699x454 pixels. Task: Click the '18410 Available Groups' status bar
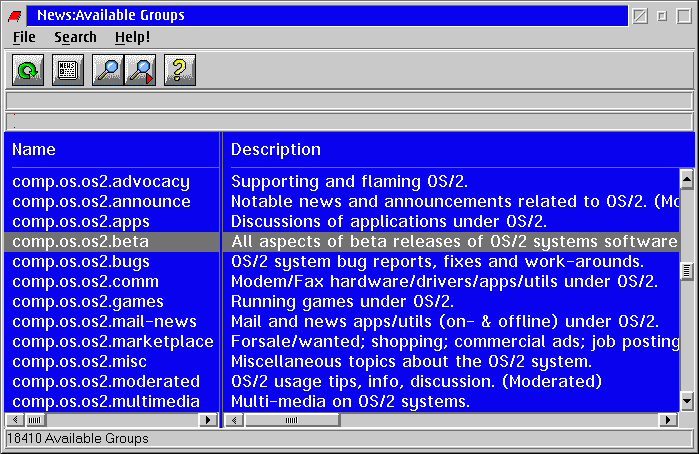click(350, 439)
